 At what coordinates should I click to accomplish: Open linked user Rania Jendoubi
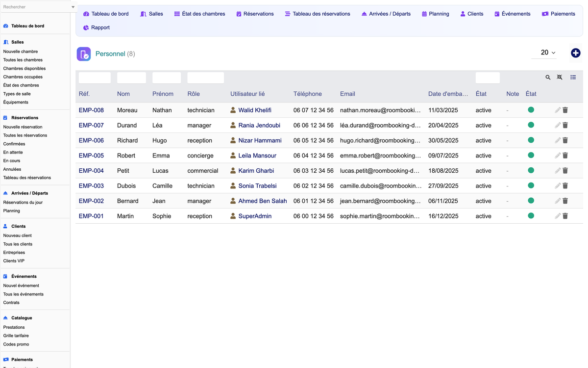[x=259, y=126]
